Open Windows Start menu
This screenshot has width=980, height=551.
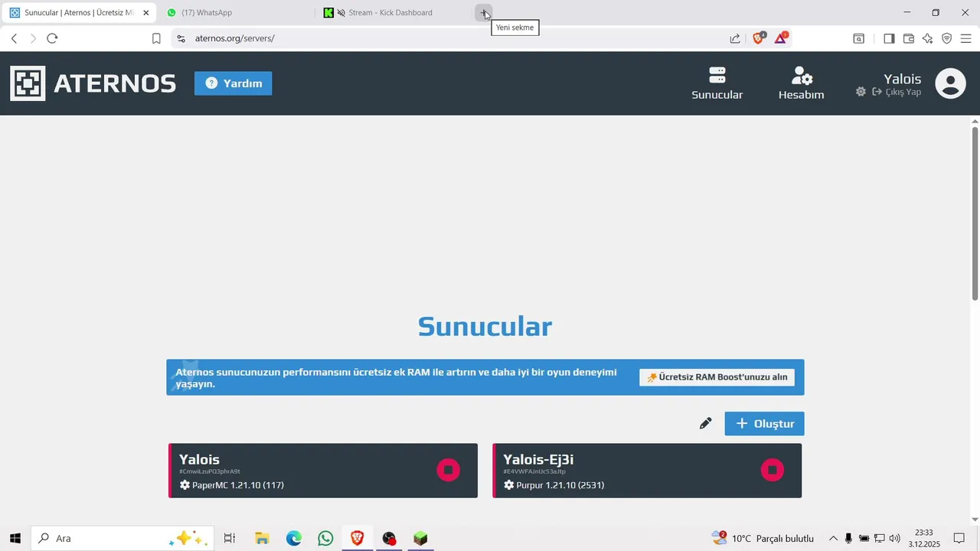click(15, 538)
